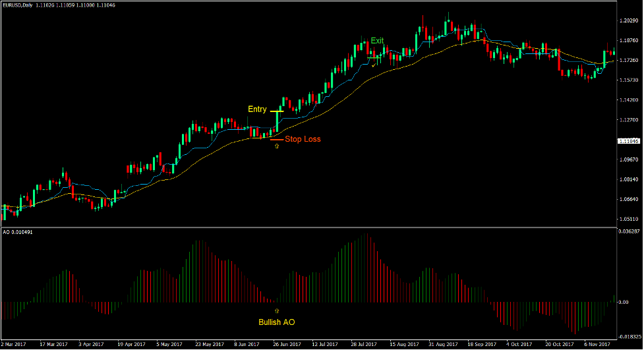
Task: Click the 18 Sep 2017 date label
Action: [x=483, y=344]
